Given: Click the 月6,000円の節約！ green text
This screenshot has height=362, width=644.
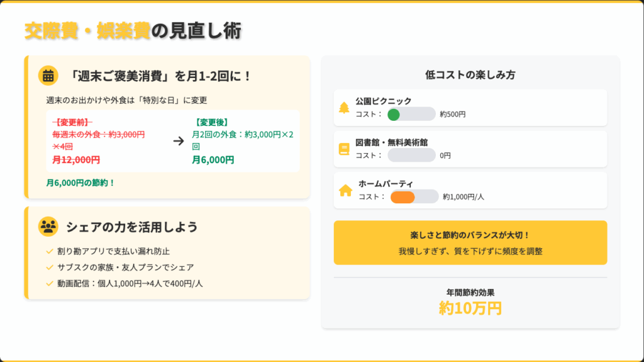Looking at the screenshot, I should coord(80,183).
